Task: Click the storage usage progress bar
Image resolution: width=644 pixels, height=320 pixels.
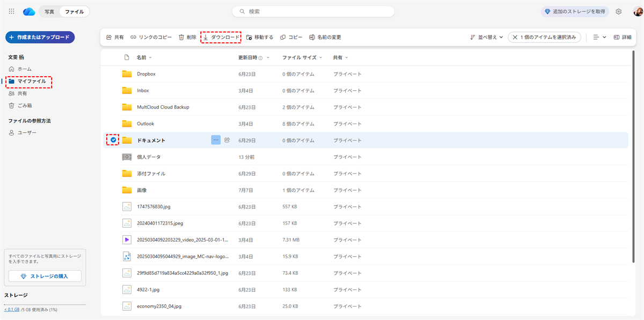Action: click(x=45, y=304)
